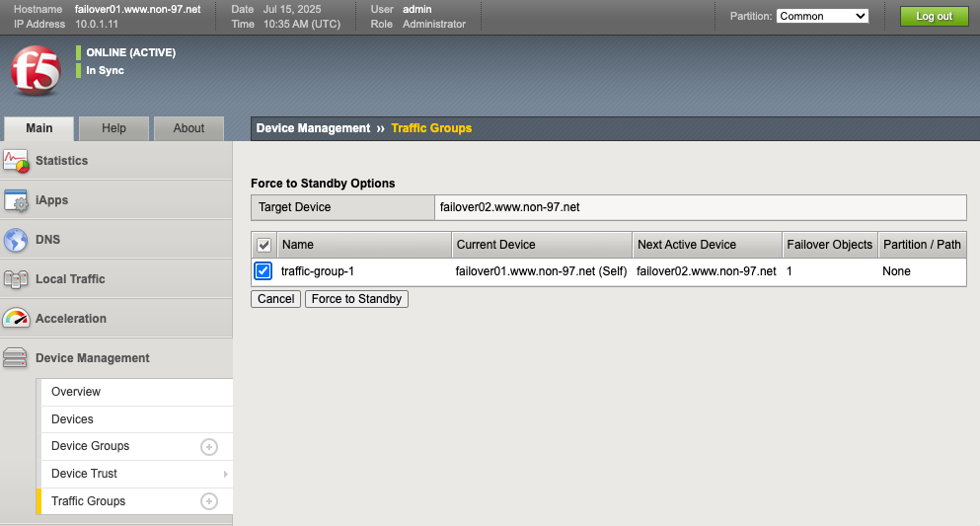Open iApps menu section

tap(116, 200)
